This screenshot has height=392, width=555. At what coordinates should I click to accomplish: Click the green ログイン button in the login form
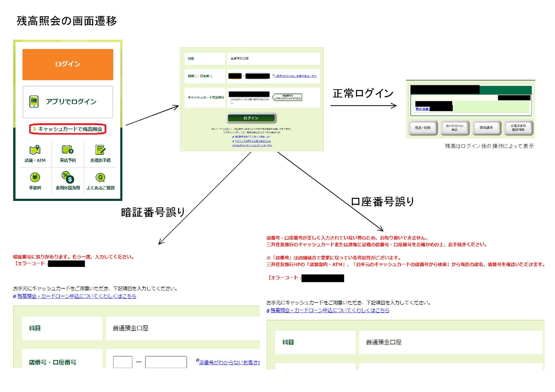click(251, 118)
